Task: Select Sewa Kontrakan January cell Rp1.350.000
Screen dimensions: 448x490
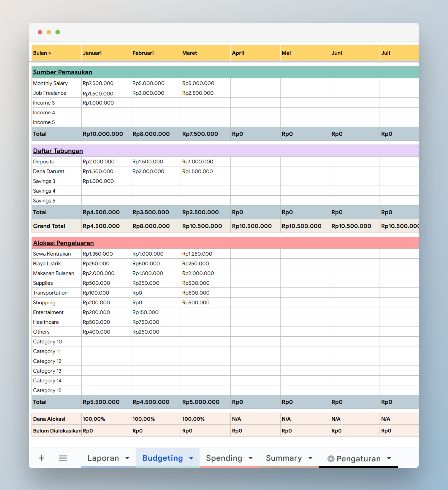Action: [106, 254]
